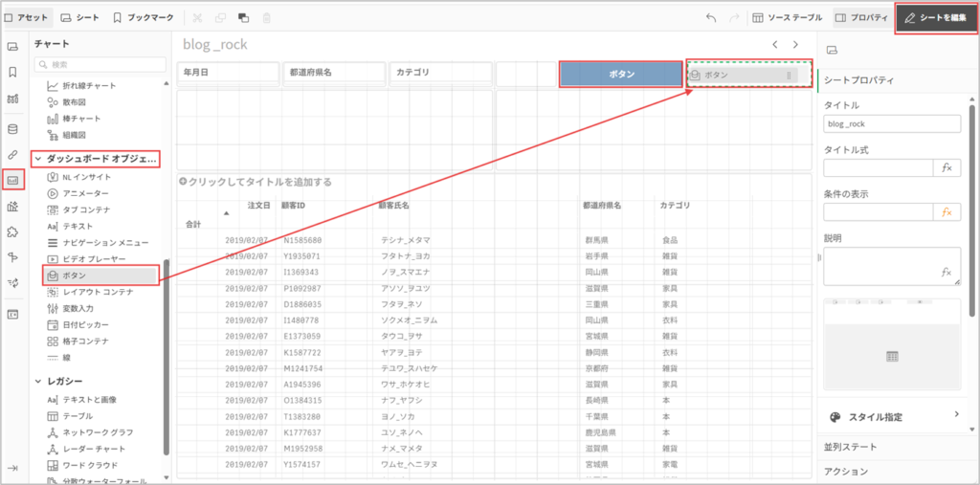This screenshot has height=485, width=980.
Task: Open the puzzle-piece custom objects icon
Action: coord(13,231)
